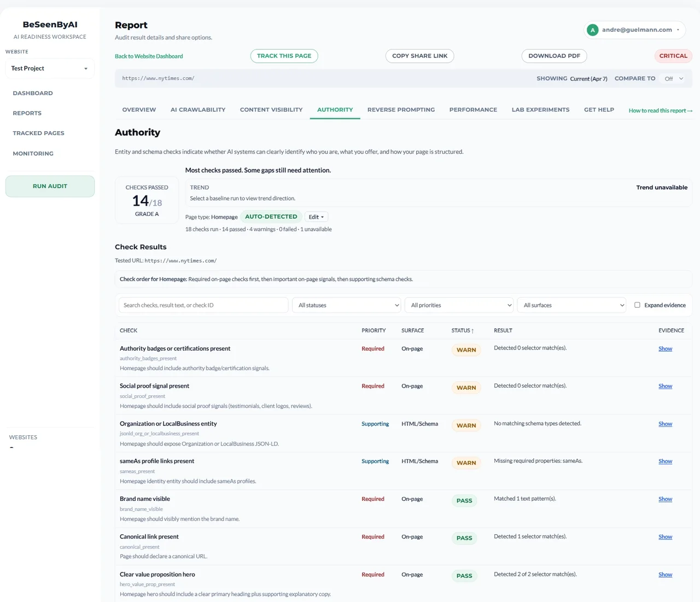
Task: Open the Content Visibility tab
Action: tap(271, 110)
